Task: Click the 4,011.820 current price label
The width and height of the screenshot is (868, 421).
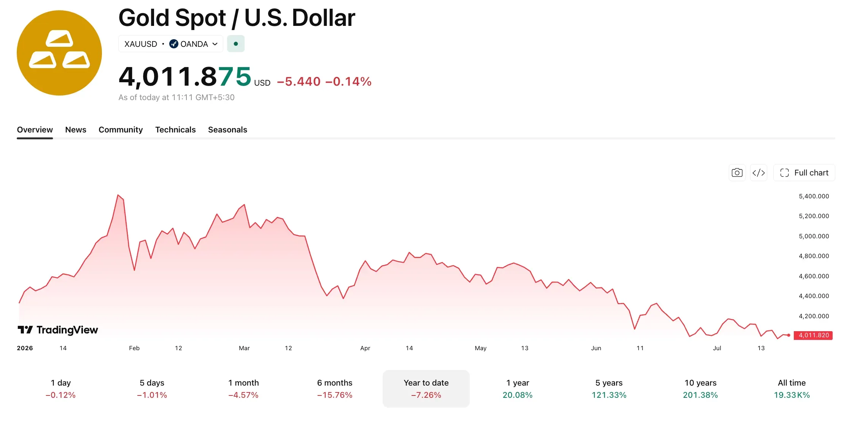Action: point(813,335)
